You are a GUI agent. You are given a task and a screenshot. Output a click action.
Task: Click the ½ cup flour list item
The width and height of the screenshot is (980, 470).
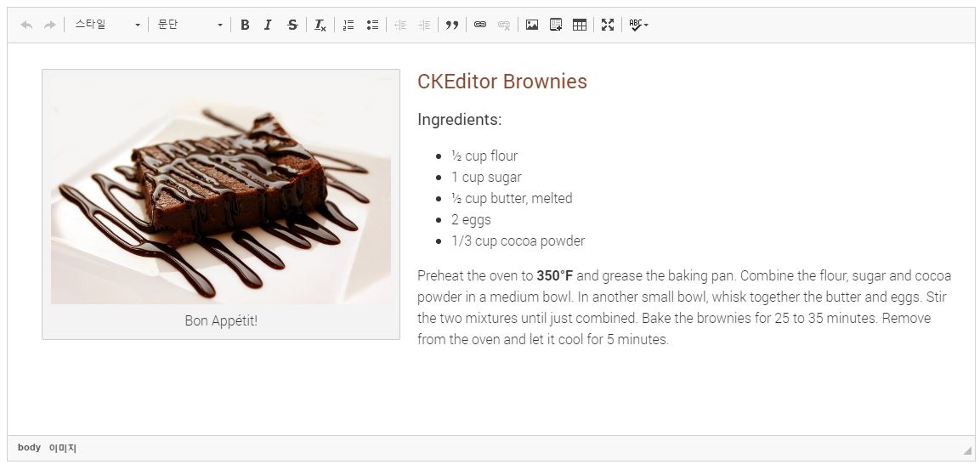coord(484,156)
